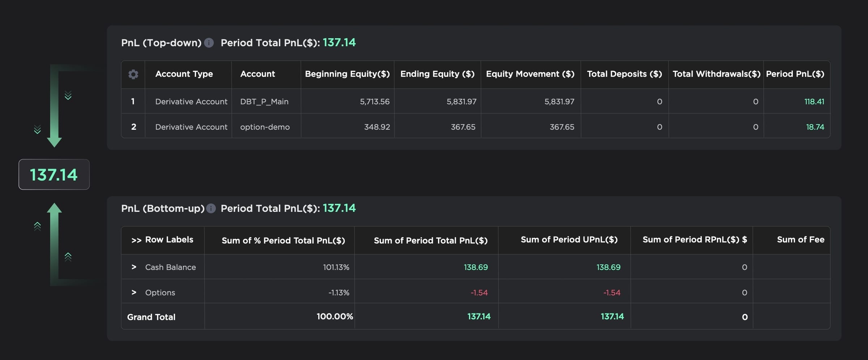Click the Grand Total row
The image size is (868, 360).
(x=151, y=317)
